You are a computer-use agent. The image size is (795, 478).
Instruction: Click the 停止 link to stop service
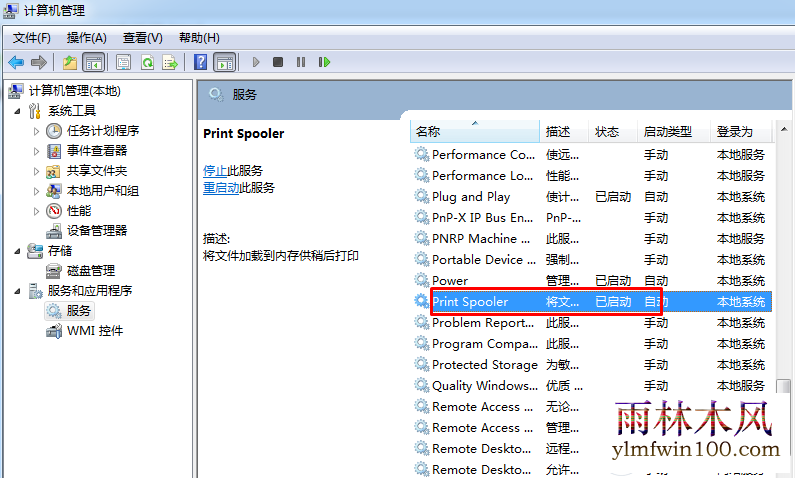point(215,171)
